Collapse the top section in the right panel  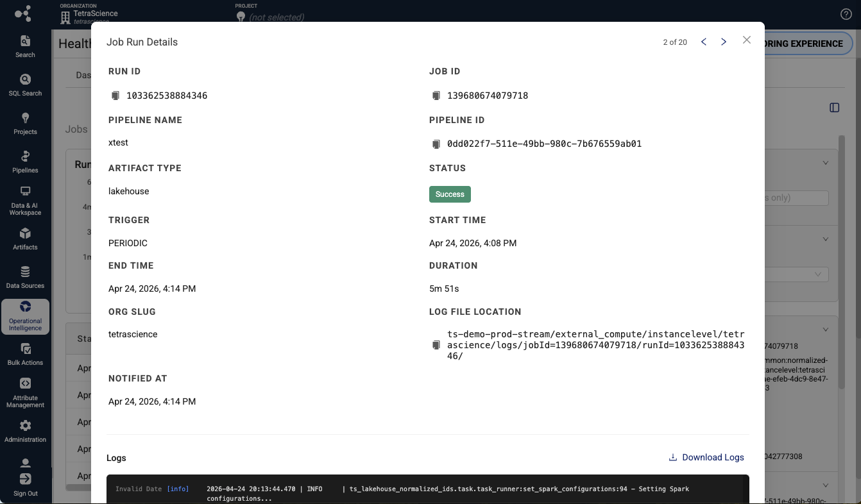tap(826, 162)
